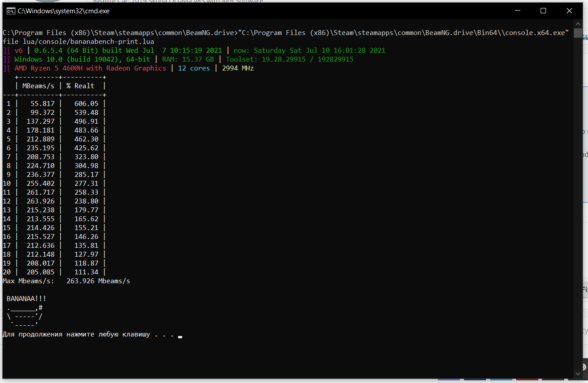Click the value 212.148 in row 18
This screenshot has height=383, width=588.
click(x=41, y=254)
